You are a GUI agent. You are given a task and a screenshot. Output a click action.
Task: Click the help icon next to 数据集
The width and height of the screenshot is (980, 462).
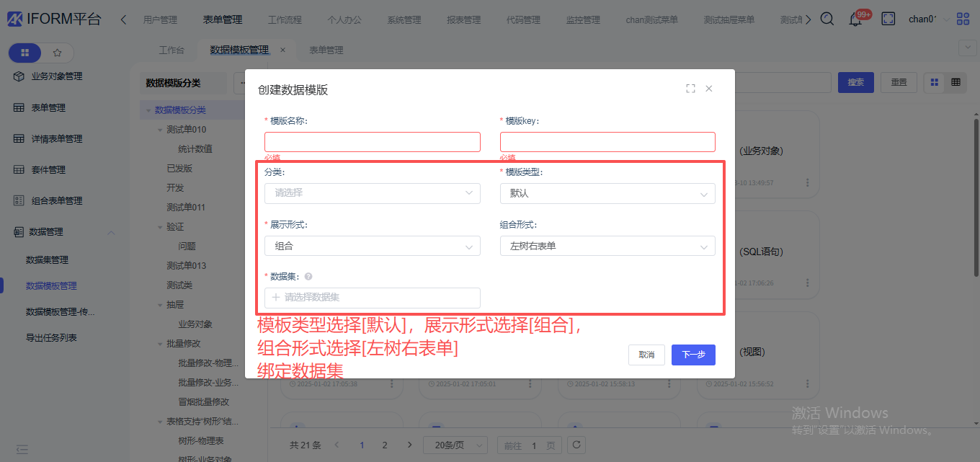(308, 277)
